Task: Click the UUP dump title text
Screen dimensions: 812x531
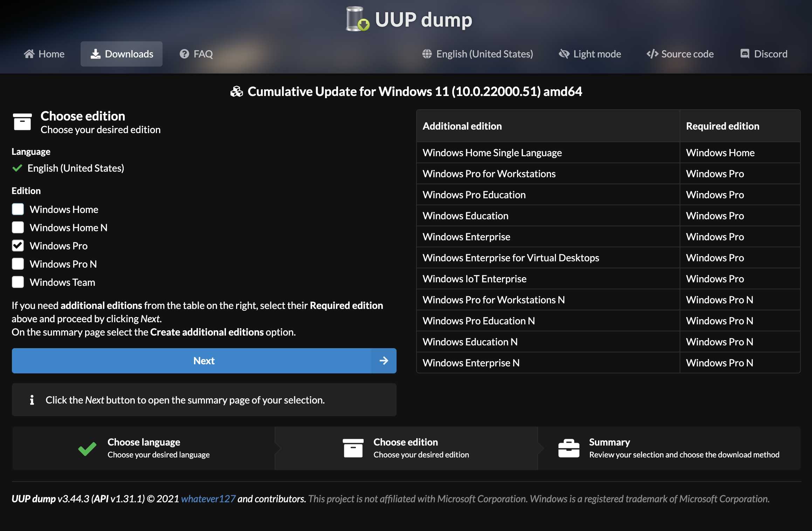Action: click(424, 20)
